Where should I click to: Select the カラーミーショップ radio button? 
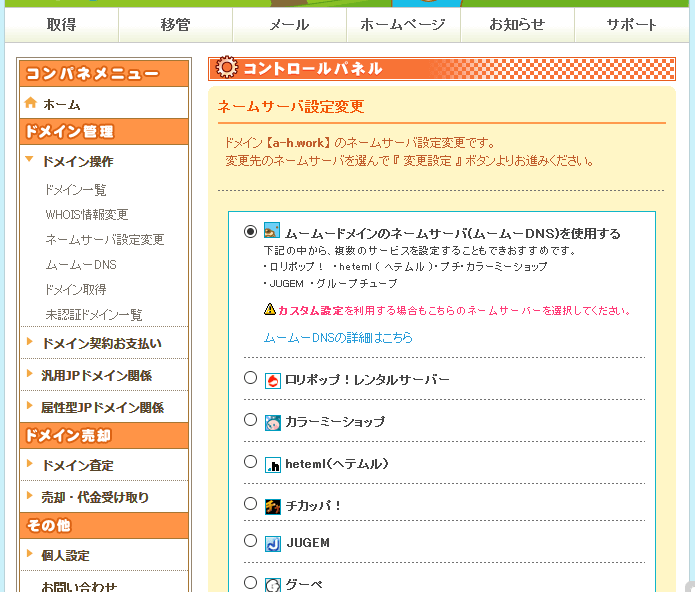[250, 420]
